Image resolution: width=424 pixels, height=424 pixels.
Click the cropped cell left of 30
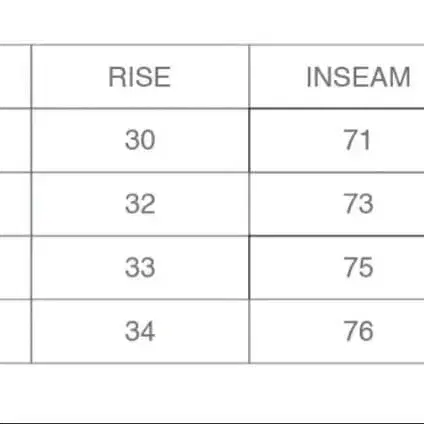coord(15,140)
